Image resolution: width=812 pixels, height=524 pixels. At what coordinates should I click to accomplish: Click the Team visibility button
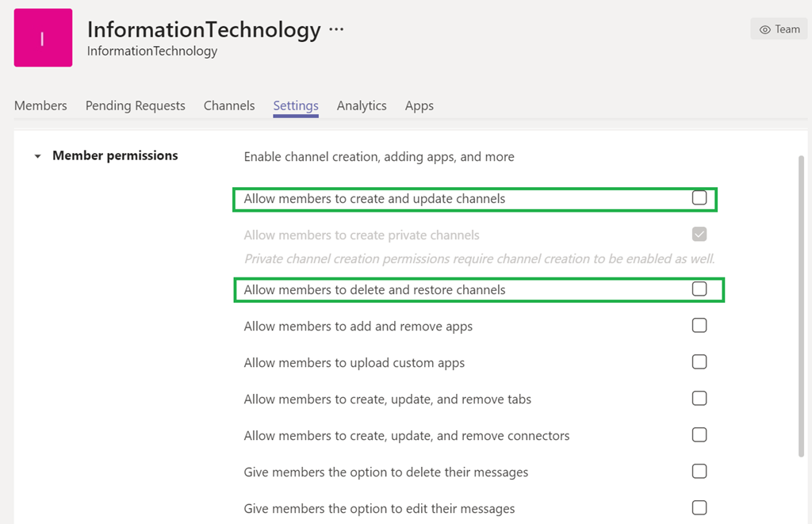coord(779,29)
